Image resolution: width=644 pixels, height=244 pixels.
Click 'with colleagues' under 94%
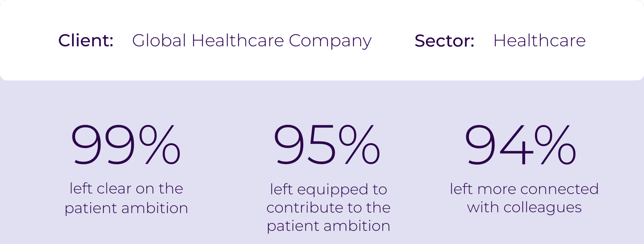tap(524, 208)
